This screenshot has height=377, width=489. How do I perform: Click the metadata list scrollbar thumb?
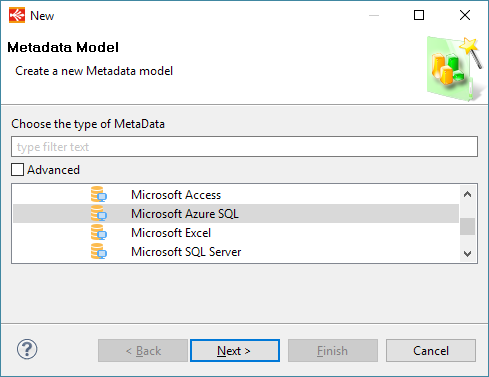(467, 227)
